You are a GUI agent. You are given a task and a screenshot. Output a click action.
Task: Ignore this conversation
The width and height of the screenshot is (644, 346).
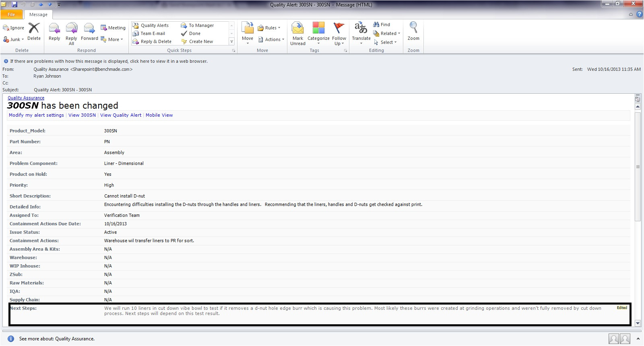click(14, 28)
